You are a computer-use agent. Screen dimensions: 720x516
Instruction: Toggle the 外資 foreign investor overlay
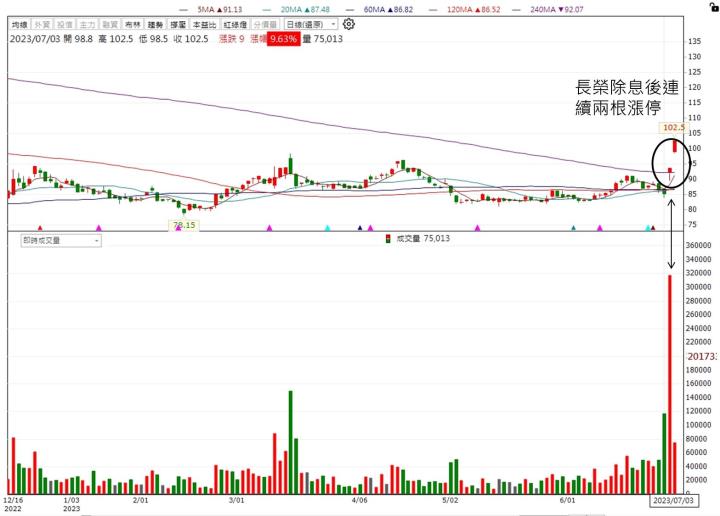point(39,23)
